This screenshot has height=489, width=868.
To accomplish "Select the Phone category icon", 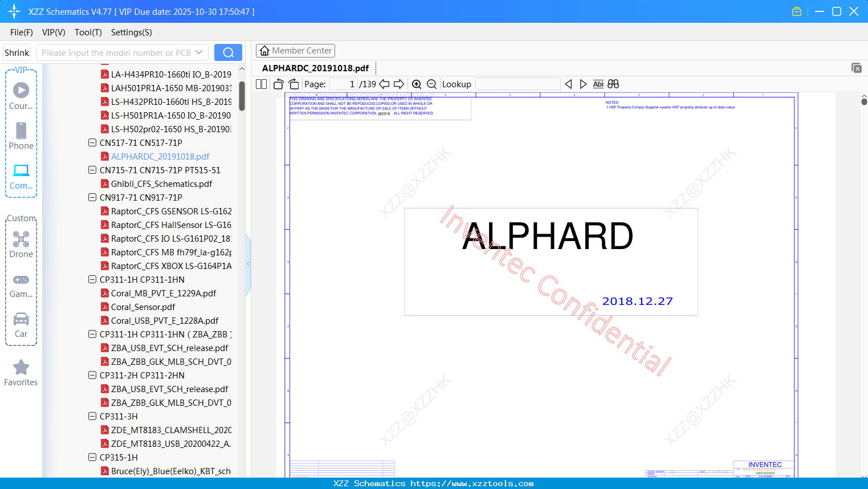I will (21, 136).
